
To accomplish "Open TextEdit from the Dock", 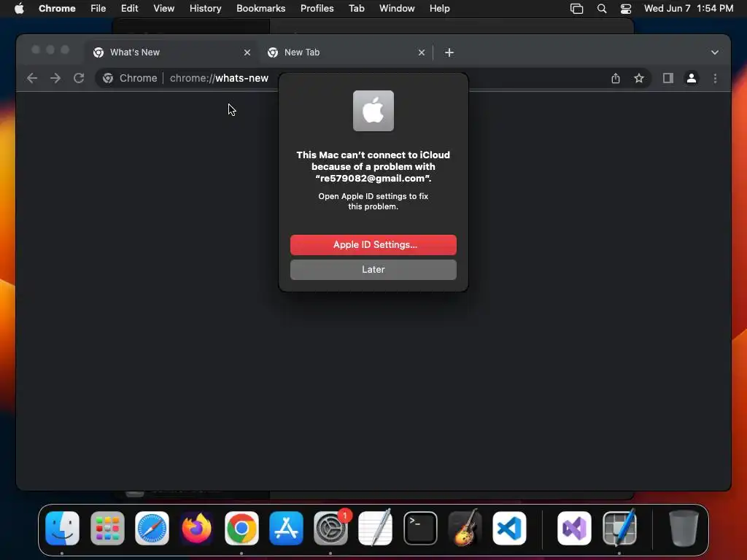I will (x=376, y=528).
